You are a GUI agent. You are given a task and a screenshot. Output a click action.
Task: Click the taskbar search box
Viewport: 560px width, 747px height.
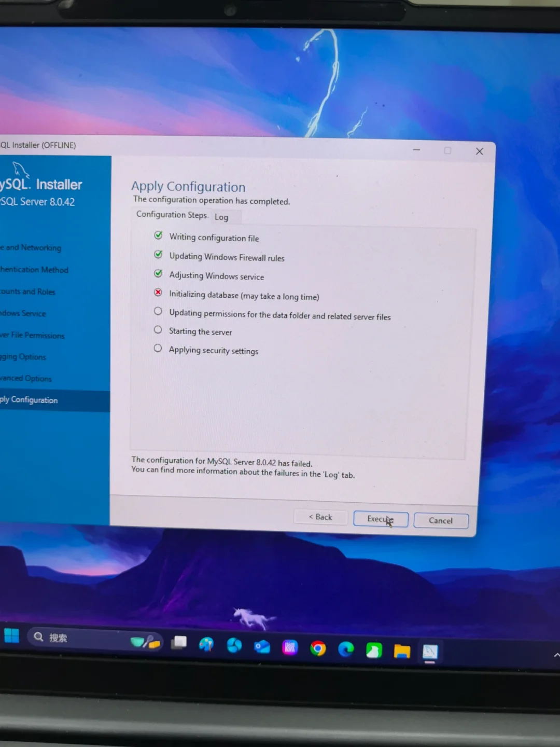(96, 639)
